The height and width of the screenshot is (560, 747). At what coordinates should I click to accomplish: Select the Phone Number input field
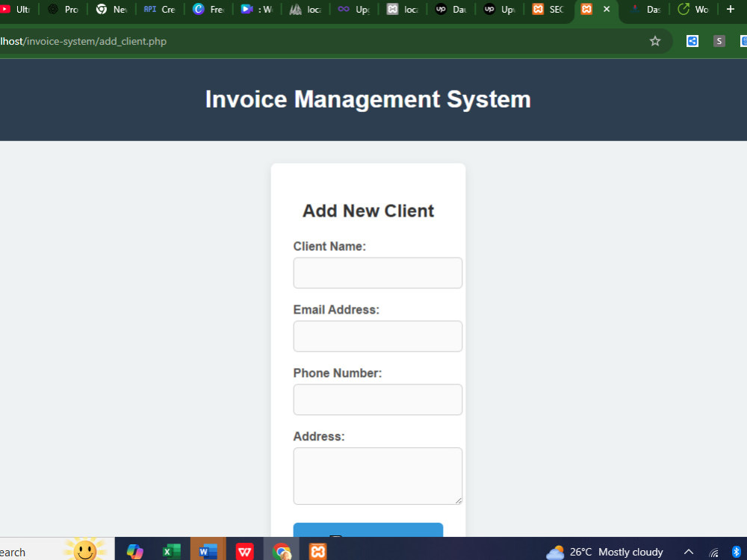[x=378, y=399]
